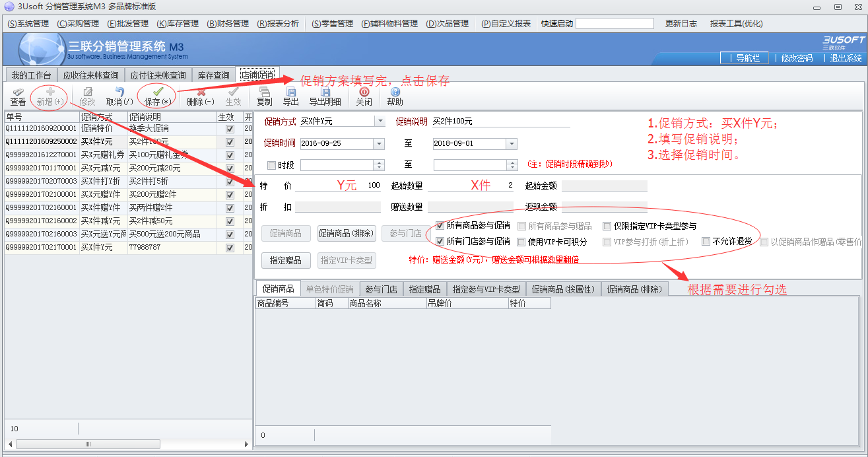Click the 导出明细 export details icon
The image size is (868, 457).
click(x=325, y=92)
